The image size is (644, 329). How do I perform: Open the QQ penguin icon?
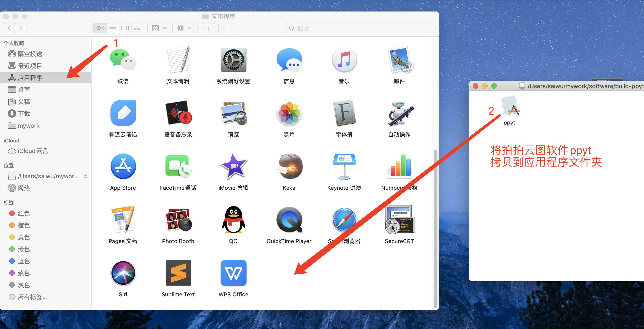click(233, 219)
